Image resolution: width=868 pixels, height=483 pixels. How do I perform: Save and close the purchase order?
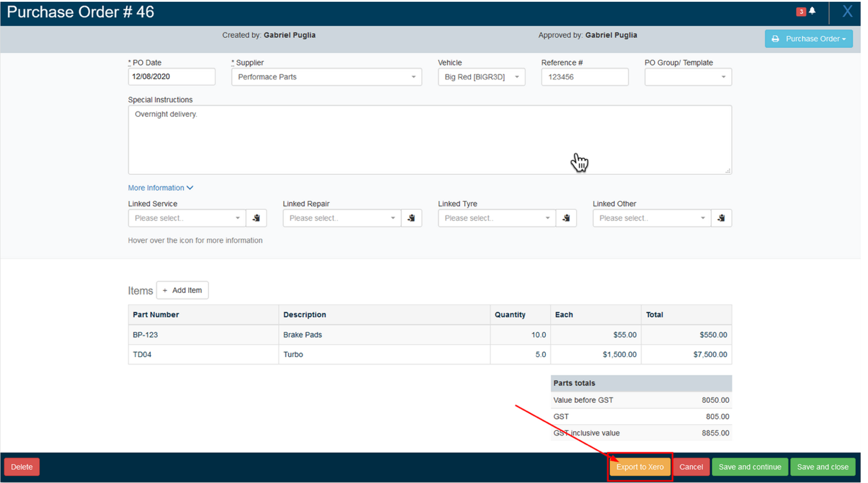click(822, 466)
